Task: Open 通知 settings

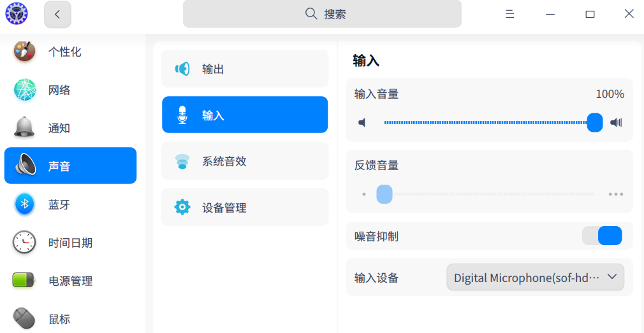Action: (x=70, y=128)
